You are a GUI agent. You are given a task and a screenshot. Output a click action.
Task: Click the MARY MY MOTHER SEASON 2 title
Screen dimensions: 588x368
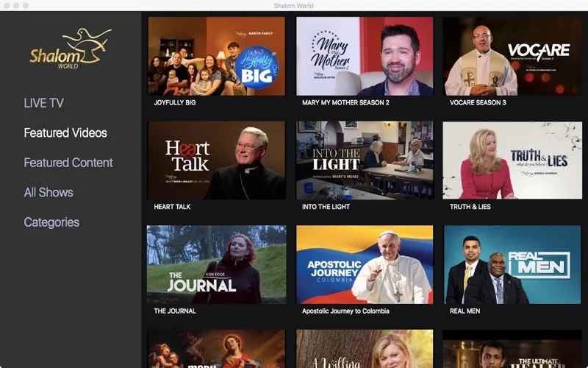pyautogui.click(x=345, y=102)
